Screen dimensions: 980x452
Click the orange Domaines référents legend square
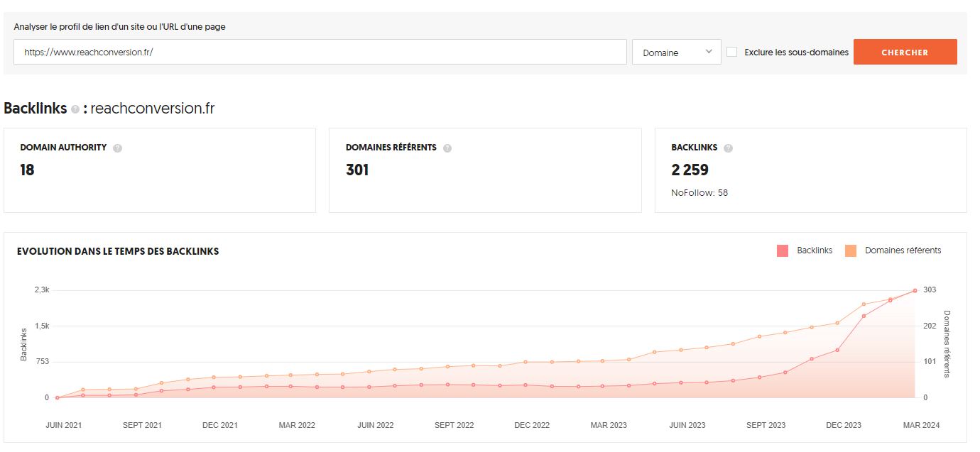pyautogui.click(x=850, y=250)
